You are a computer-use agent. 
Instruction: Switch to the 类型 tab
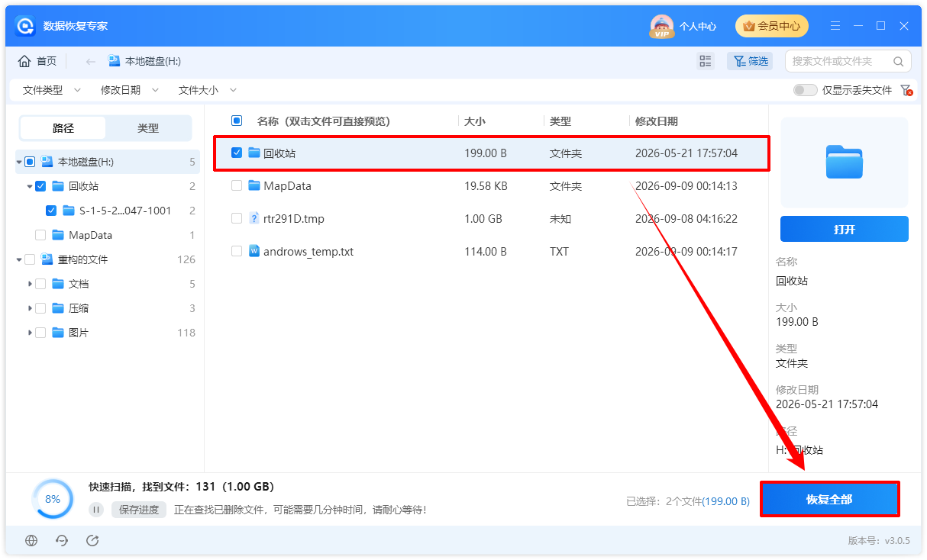(148, 128)
